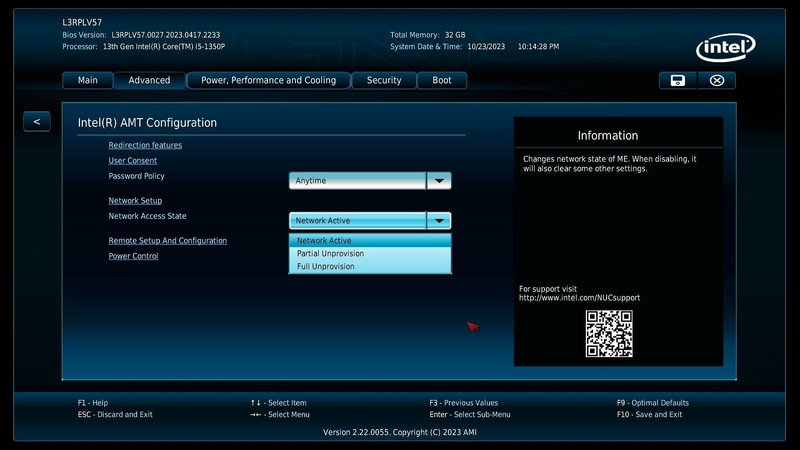Click the save (floppy disk) icon
Image resolution: width=800 pixels, height=450 pixels.
point(678,81)
